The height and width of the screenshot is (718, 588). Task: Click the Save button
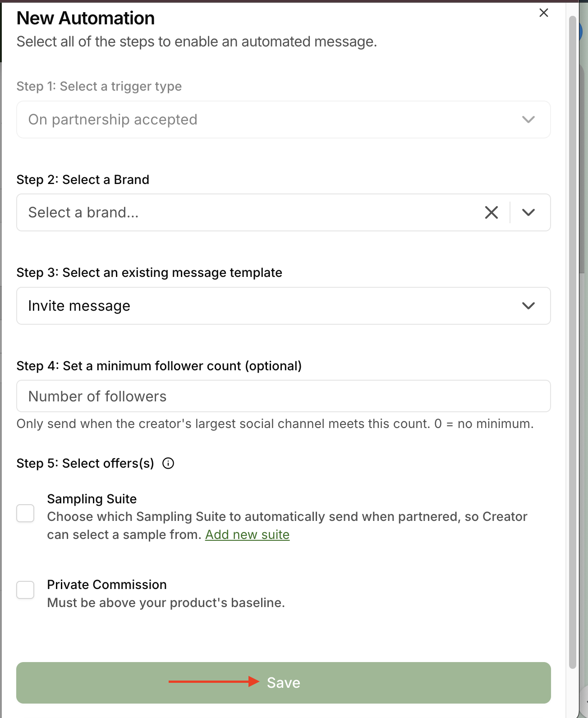pos(284,683)
